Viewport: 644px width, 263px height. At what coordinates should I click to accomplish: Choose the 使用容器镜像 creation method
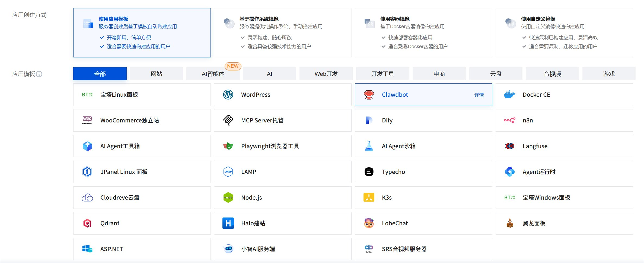(423, 33)
